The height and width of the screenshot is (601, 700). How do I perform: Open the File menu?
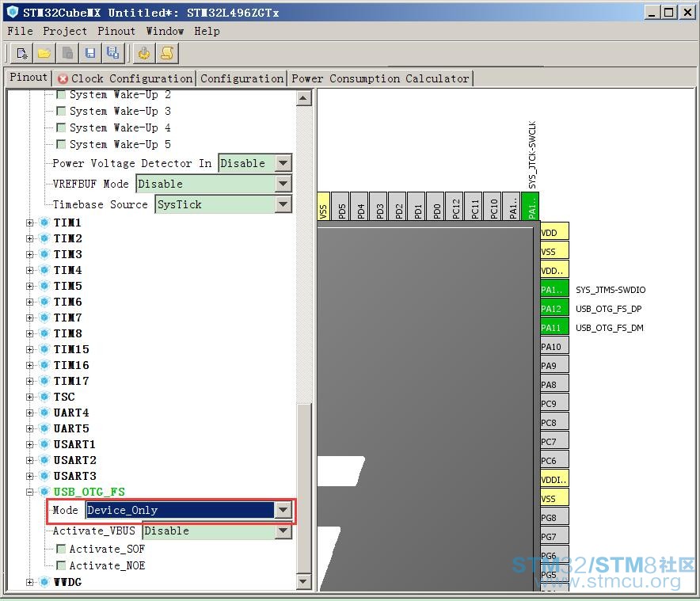click(x=20, y=31)
